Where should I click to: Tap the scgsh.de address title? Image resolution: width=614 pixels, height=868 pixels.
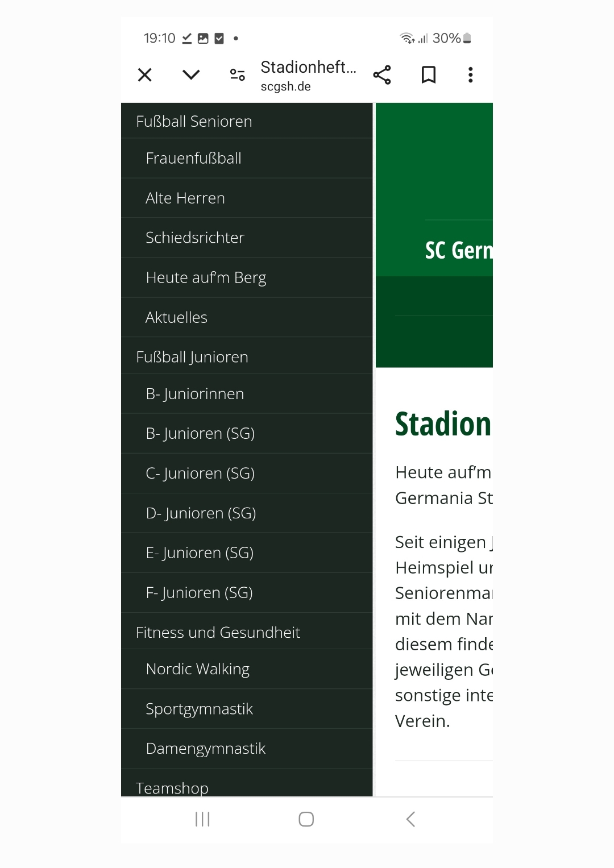308,76
